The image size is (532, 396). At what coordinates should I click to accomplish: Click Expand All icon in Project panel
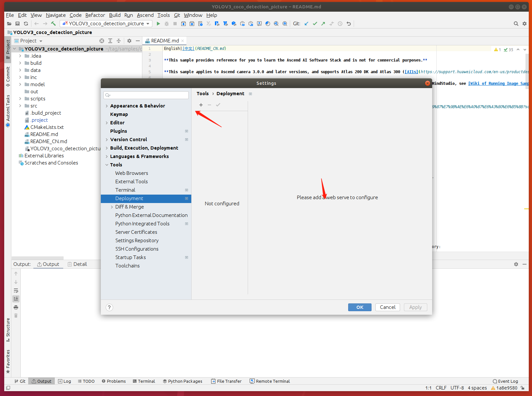click(110, 41)
